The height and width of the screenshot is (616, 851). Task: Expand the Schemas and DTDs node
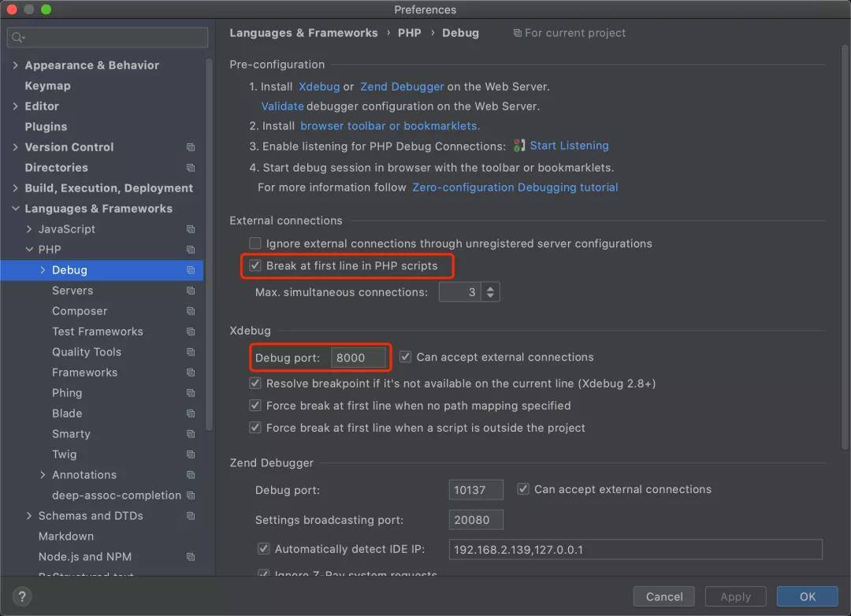coord(29,516)
